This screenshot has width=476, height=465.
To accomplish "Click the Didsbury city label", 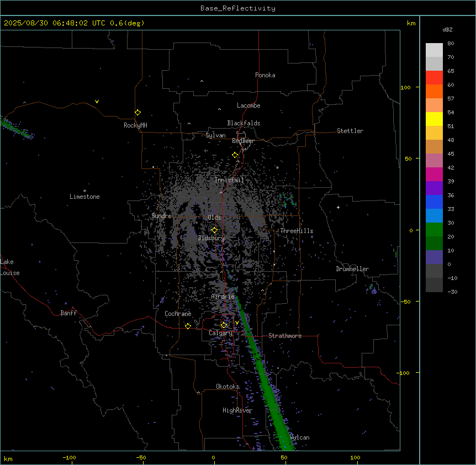I will pos(211,238).
